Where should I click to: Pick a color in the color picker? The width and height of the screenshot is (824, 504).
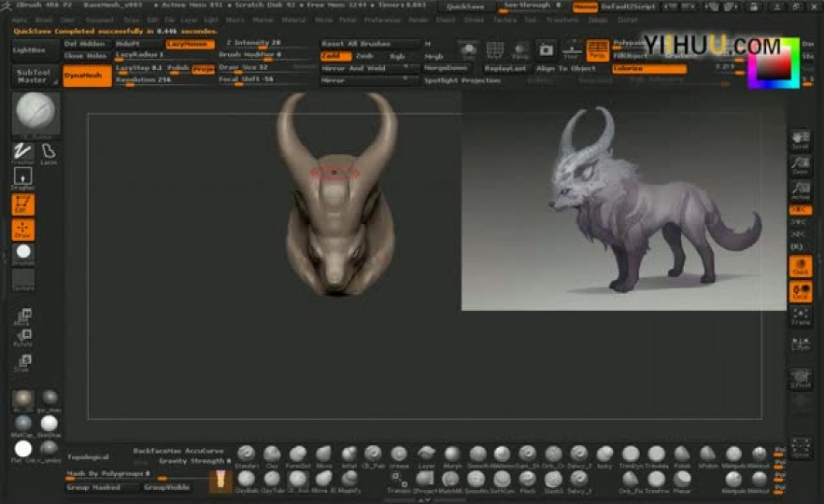click(x=773, y=63)
